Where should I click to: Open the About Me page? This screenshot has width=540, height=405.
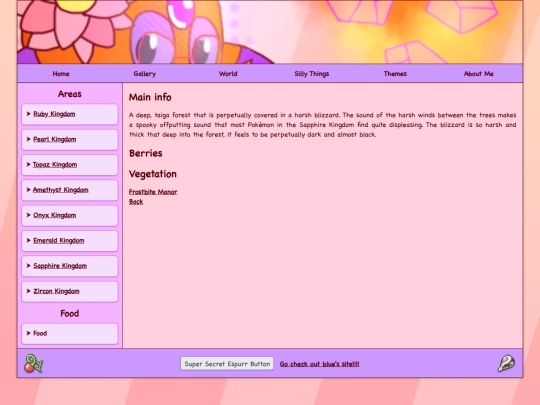point(479,74)
